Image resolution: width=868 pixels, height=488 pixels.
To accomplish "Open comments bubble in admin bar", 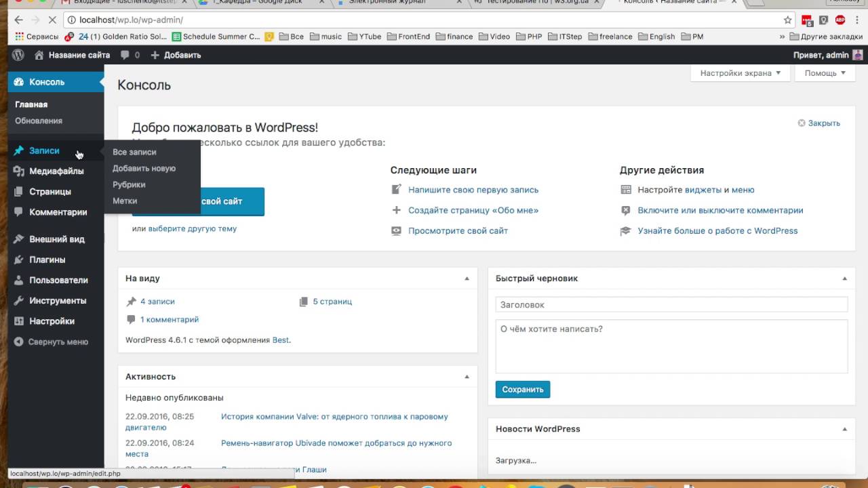I will point(130,55).
